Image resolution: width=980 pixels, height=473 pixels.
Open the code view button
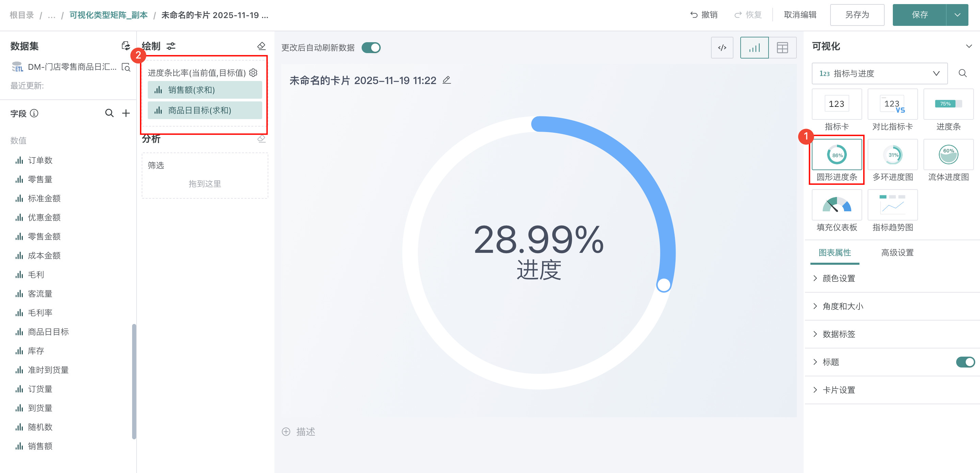722,48
